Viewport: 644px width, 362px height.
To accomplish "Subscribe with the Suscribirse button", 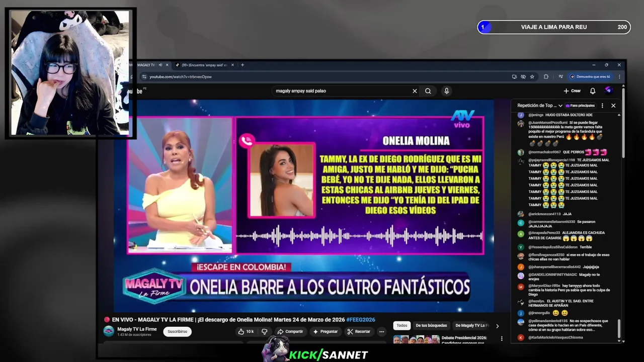I will 177,331.
